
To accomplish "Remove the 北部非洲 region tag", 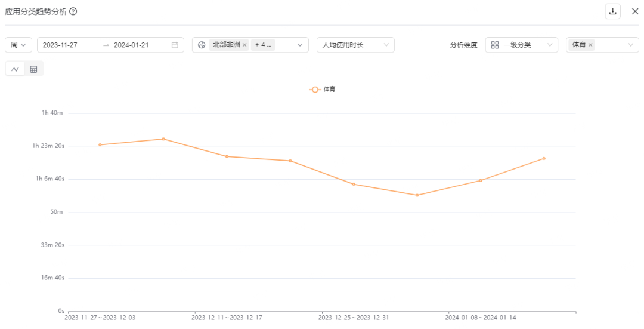I will pos(244,45).
